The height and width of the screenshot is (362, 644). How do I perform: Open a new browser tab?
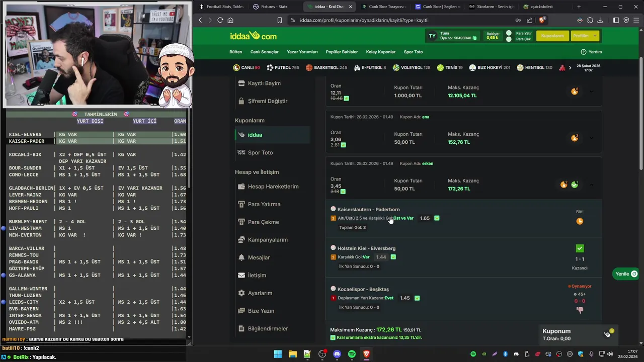pyautogui.click(x=579, y=7)
